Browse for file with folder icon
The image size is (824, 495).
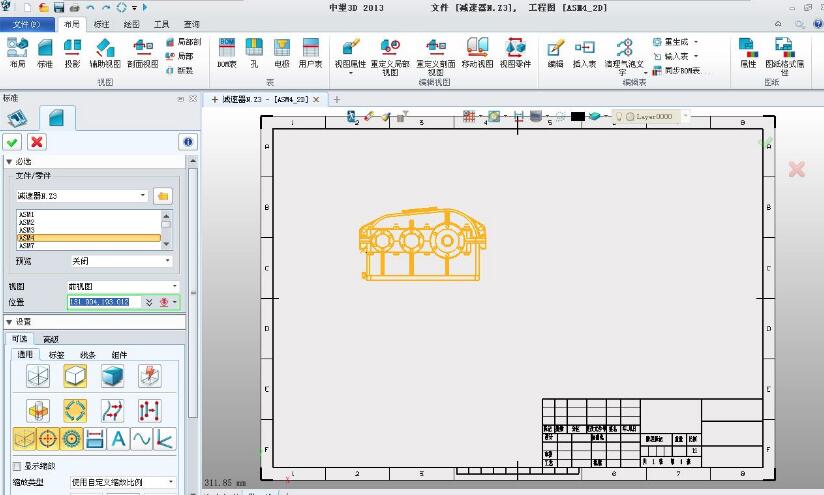[163, 196]
